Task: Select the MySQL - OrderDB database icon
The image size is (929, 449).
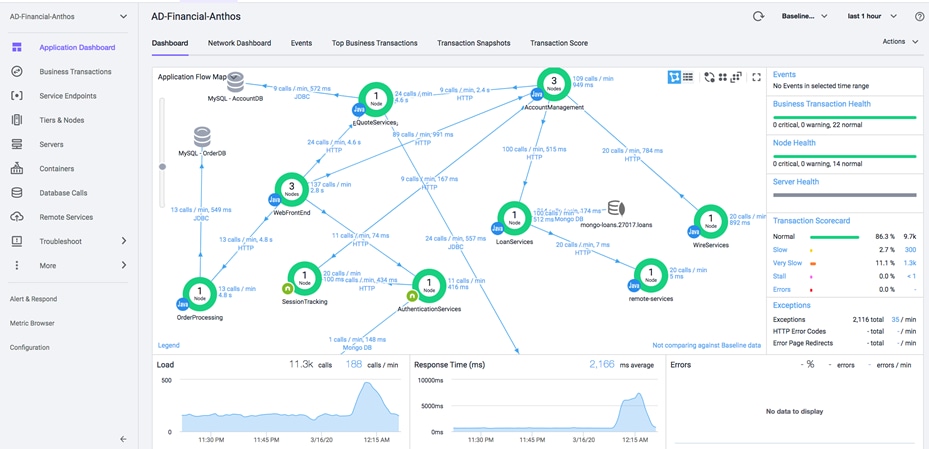Action: (x=202, y=137)
